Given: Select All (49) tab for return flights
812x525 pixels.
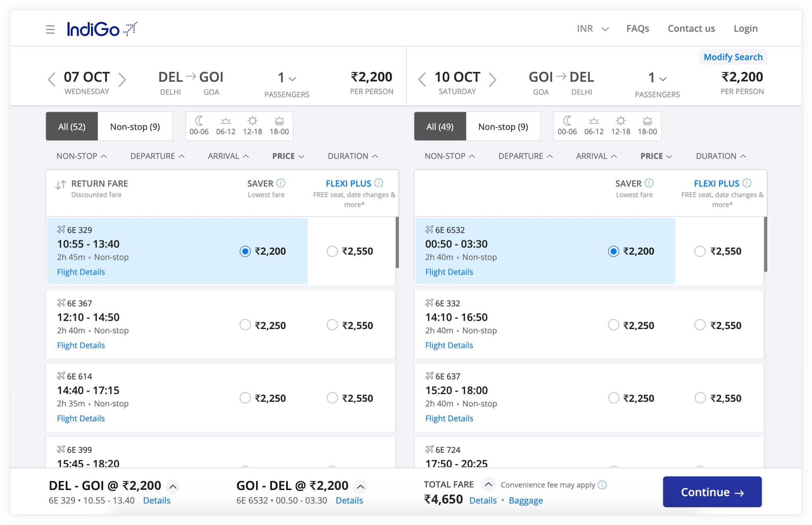Looking at the screenshot, I should pos(439,126).
